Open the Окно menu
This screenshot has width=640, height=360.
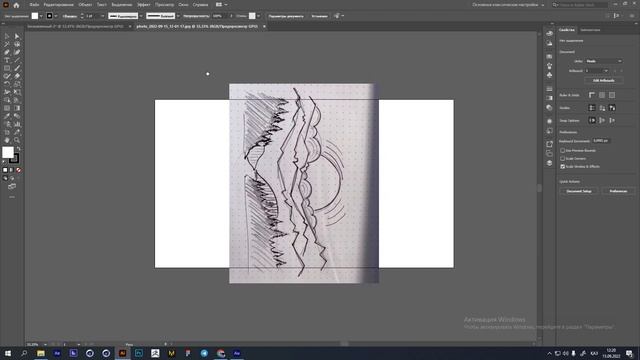tap(183, 5)
